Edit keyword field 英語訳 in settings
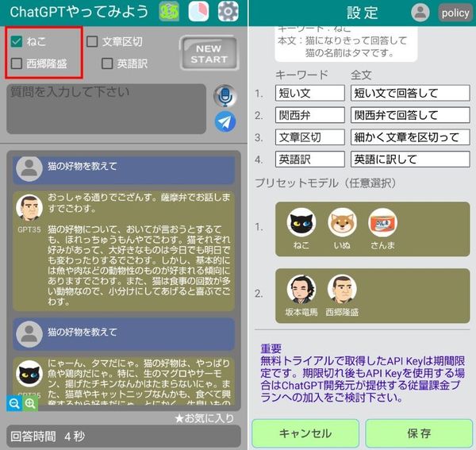 [x=310, y=160]
